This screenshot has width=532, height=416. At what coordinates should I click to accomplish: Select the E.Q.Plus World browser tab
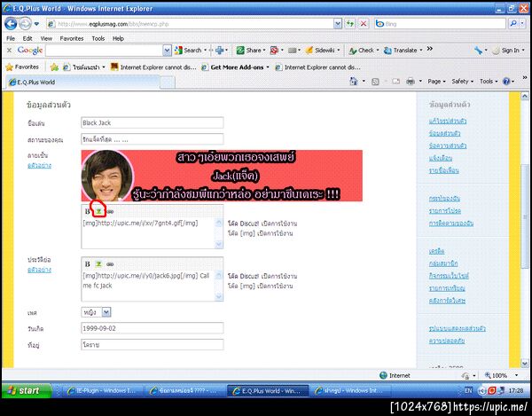coord(82,82)
